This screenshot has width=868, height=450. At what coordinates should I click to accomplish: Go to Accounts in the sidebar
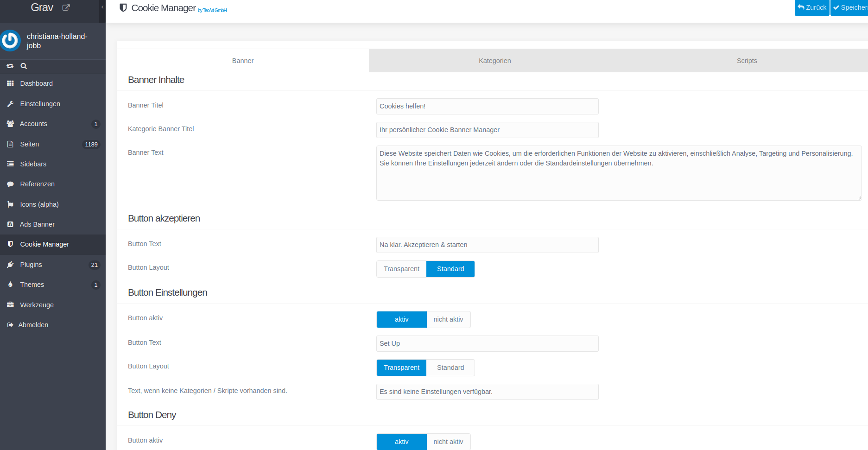tap(53, 124)
